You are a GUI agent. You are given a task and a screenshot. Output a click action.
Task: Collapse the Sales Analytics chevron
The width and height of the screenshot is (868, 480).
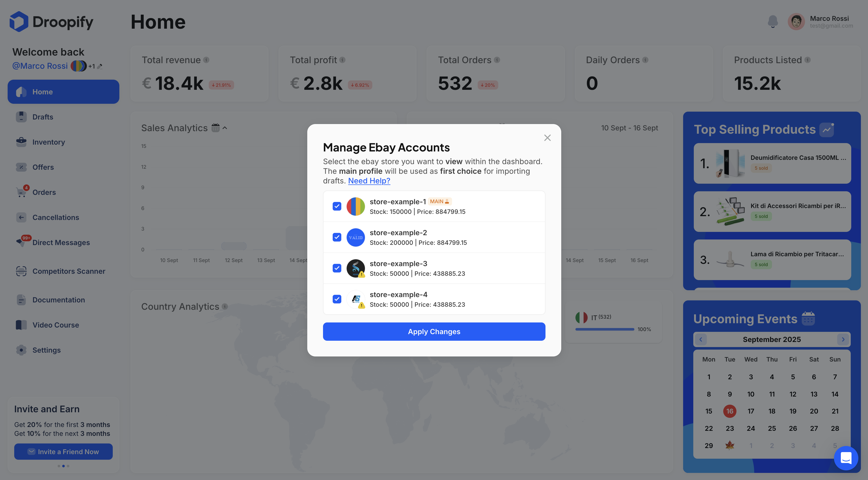pyautogui.click(x=225, y=128)
